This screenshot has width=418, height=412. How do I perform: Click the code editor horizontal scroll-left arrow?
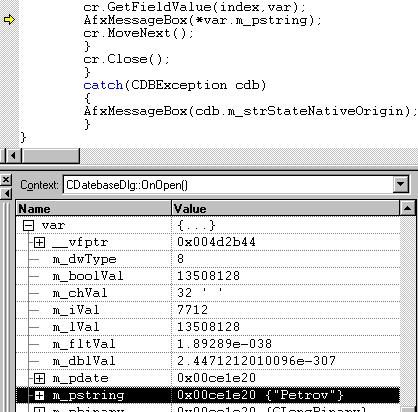(x=13, y=156)
